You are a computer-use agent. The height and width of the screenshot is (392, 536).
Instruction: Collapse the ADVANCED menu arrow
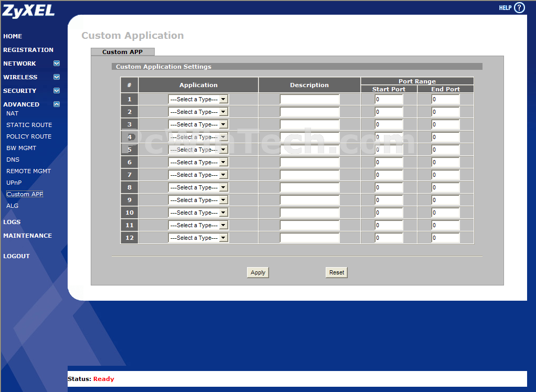57,104
